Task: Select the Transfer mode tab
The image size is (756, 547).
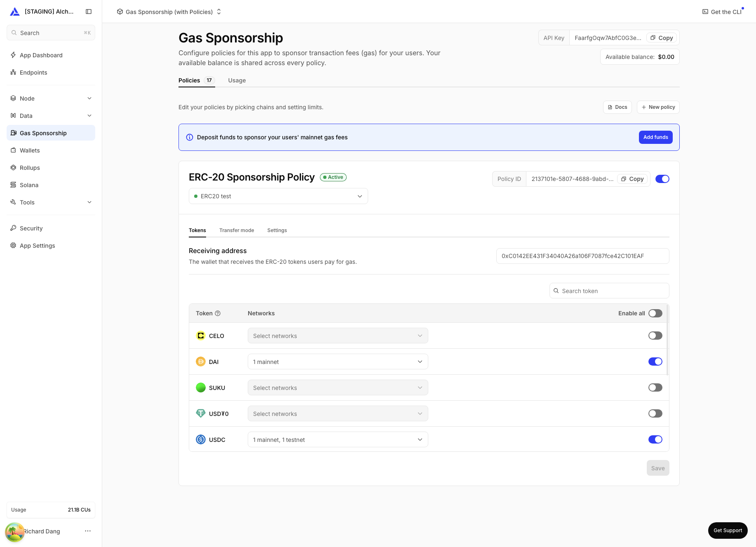Action: click(x=237, y=230)
